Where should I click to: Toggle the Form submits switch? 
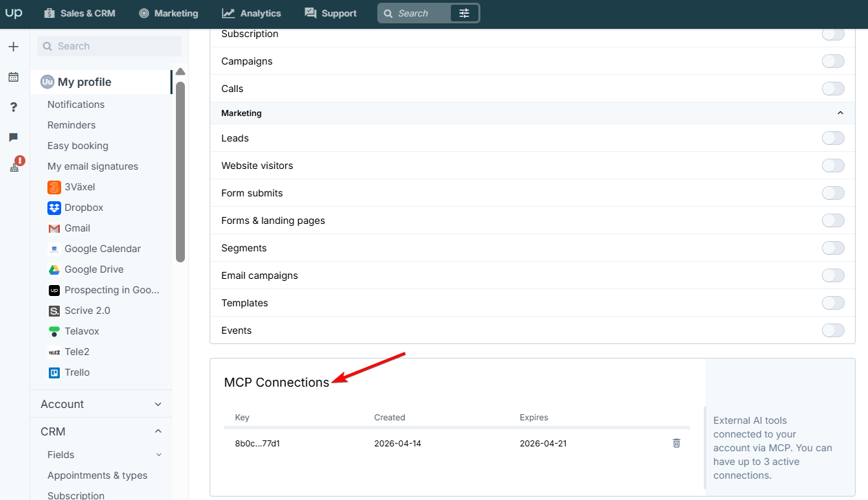point(833,193)
